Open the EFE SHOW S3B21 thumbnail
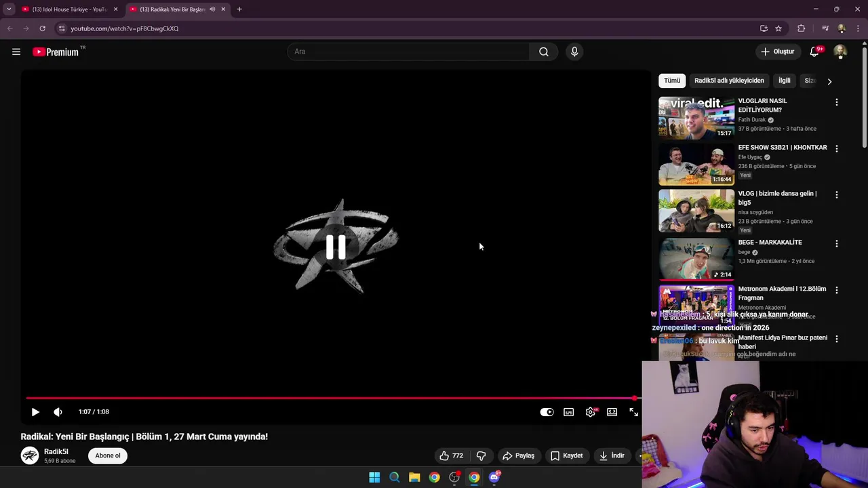This screenshot has height=488, width=868. pyautogui.click(x=696, y=164)
